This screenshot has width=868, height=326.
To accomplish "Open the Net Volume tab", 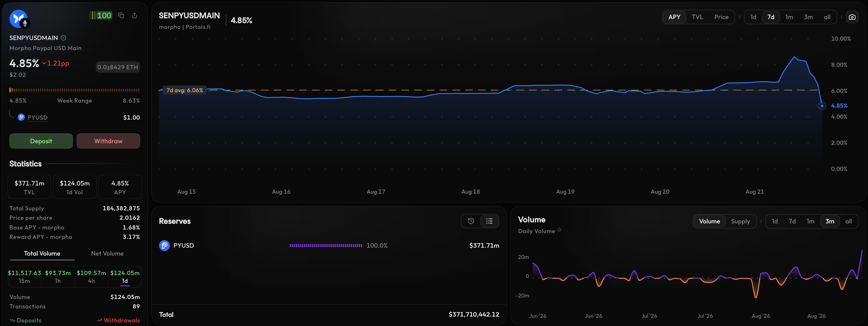I will 107,254.
